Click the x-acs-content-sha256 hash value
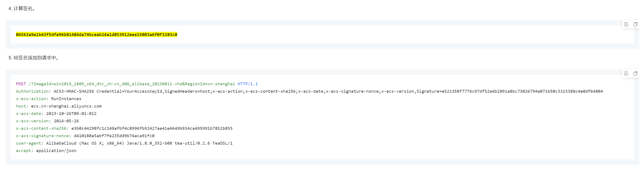This screenshot has height=176, width=644. click(x=152, y=128)
